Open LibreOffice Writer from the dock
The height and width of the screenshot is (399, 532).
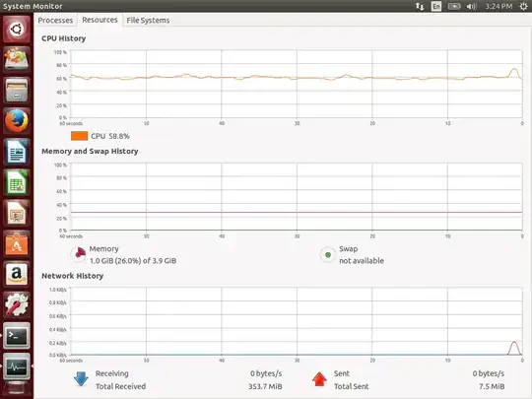point(17,152)
